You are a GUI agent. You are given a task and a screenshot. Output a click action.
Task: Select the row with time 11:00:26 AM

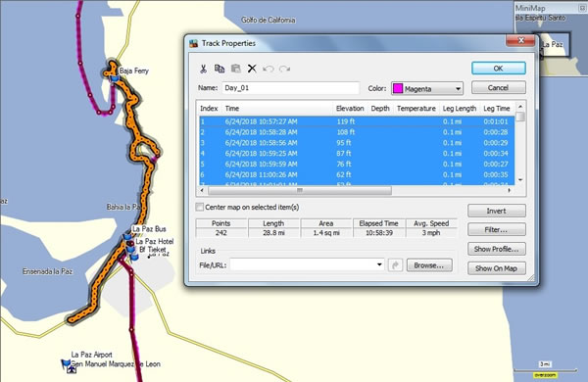(x=357, y=174)
